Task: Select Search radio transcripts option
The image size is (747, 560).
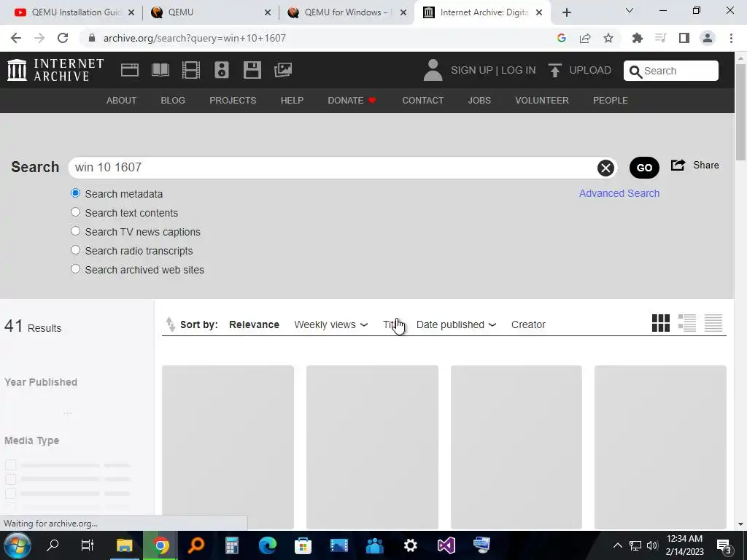Action: pos(75,250)
